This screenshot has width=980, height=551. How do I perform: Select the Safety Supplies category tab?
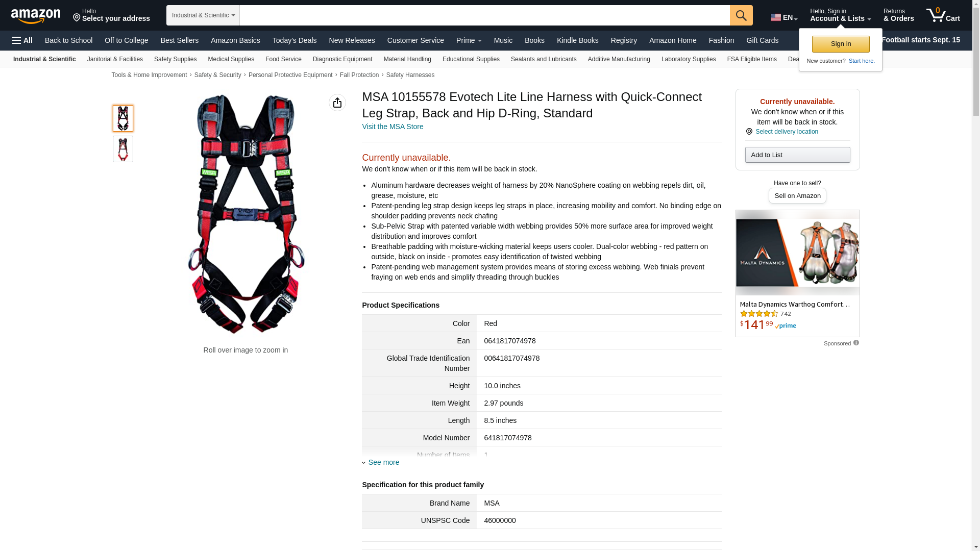point(175,59)
